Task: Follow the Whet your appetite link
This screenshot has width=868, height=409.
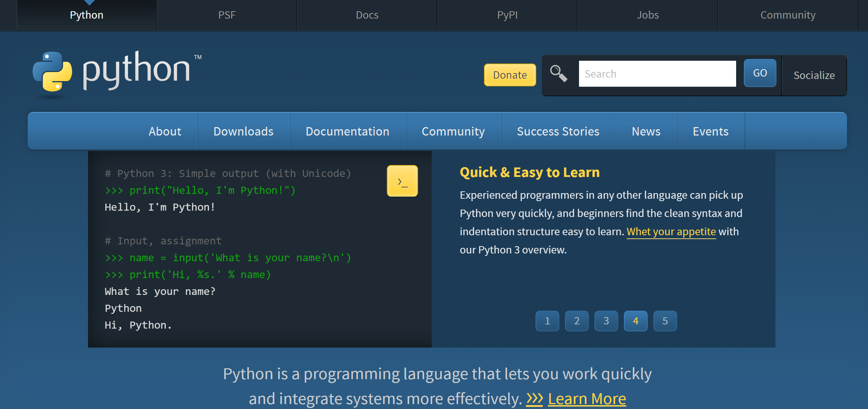Action: pos(671,232)
